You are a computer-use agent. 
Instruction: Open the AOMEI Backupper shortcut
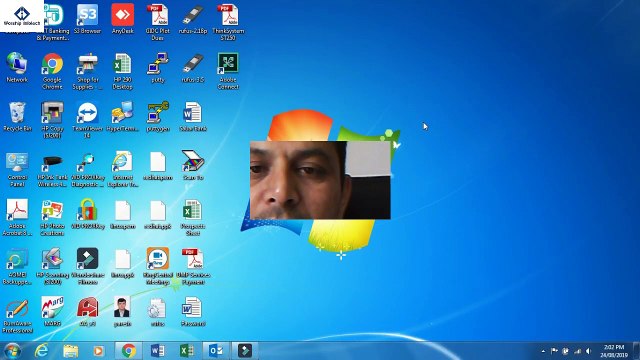(x=17, y=266)
